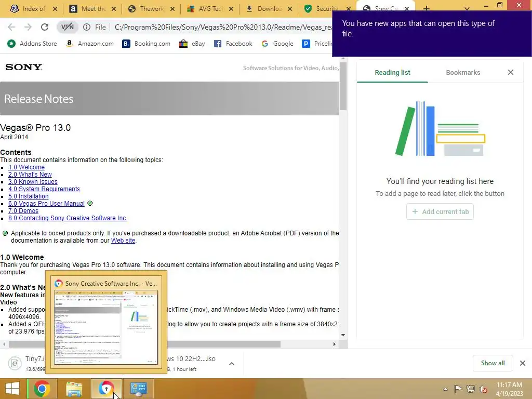This screenshot has width=532, height=399.
Task: Open the 6.0 Vegas Pro User Manual link
Action: [46, 204]
